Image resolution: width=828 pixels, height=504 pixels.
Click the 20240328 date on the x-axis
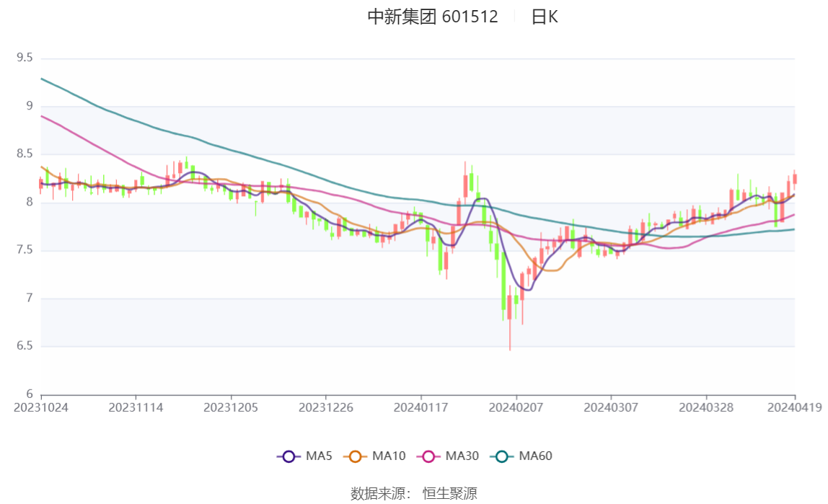pyautogui.click(x=706, y=407)
